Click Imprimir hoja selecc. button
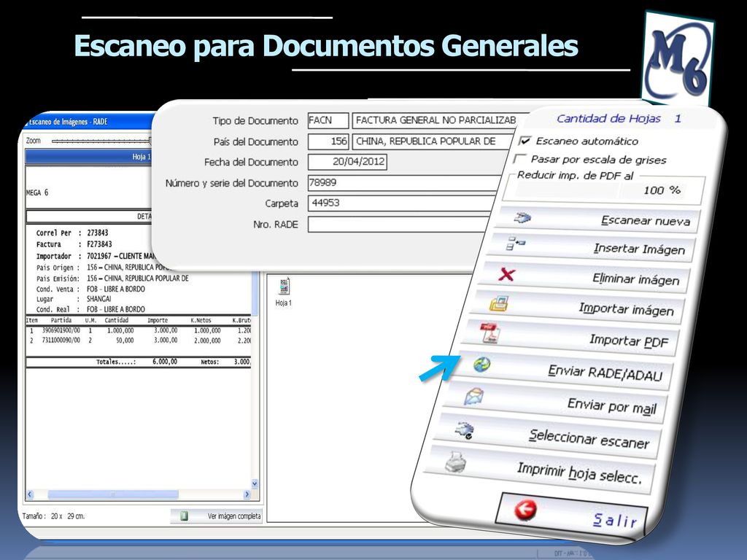The height and width of the screenshot is (560, 747). 539,470
